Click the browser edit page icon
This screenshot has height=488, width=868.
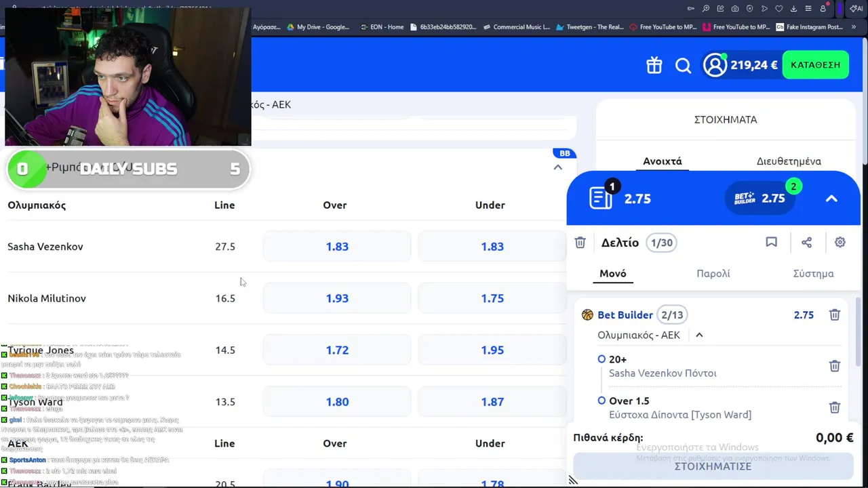[x=720, y=9]
